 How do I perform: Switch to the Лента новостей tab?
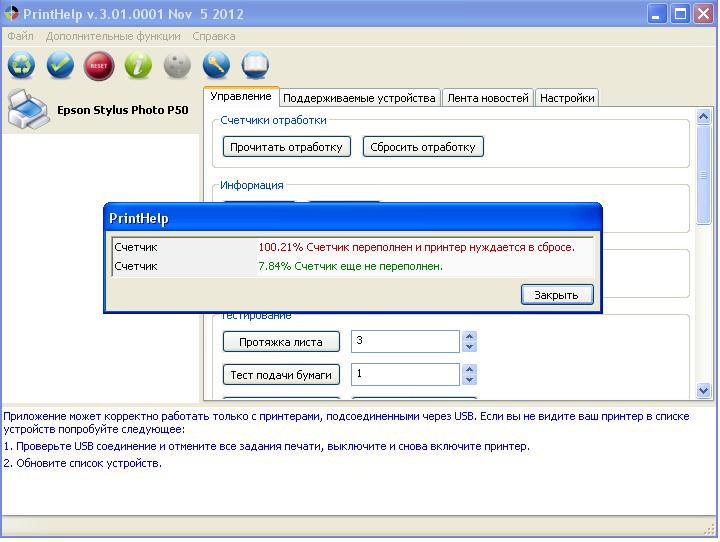[x=488, y=98]
